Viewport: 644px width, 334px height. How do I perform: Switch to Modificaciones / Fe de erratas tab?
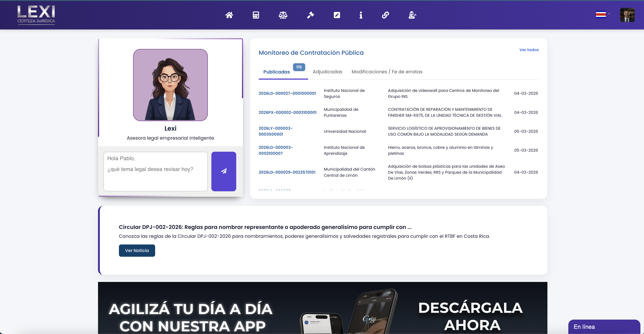(x=387, y=72)
